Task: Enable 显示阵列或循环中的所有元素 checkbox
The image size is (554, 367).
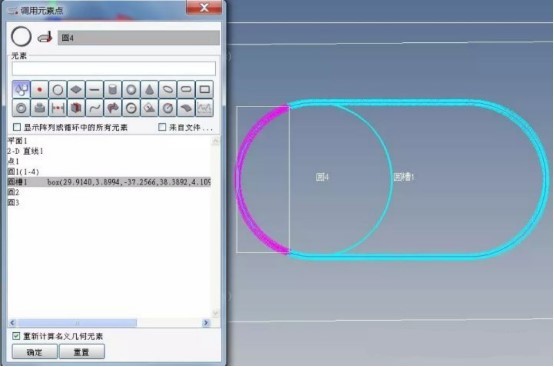Action: click(x=17, y=127)
